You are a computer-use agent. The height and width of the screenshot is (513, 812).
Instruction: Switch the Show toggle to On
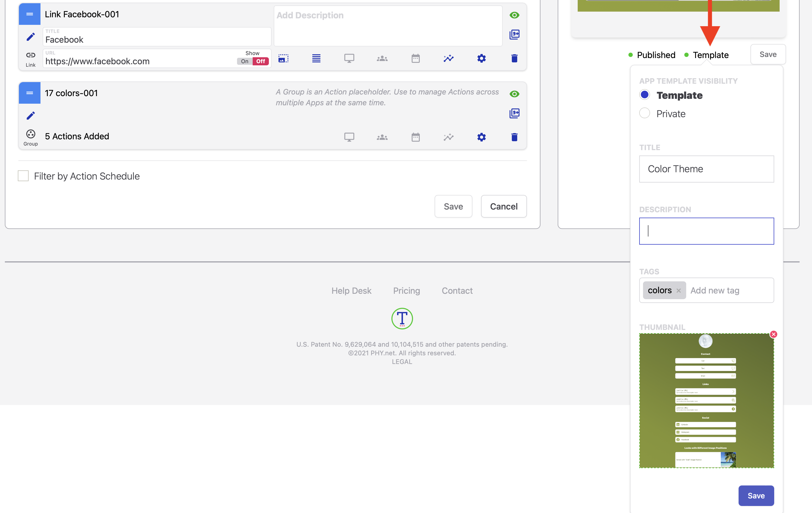pos(245,61)
